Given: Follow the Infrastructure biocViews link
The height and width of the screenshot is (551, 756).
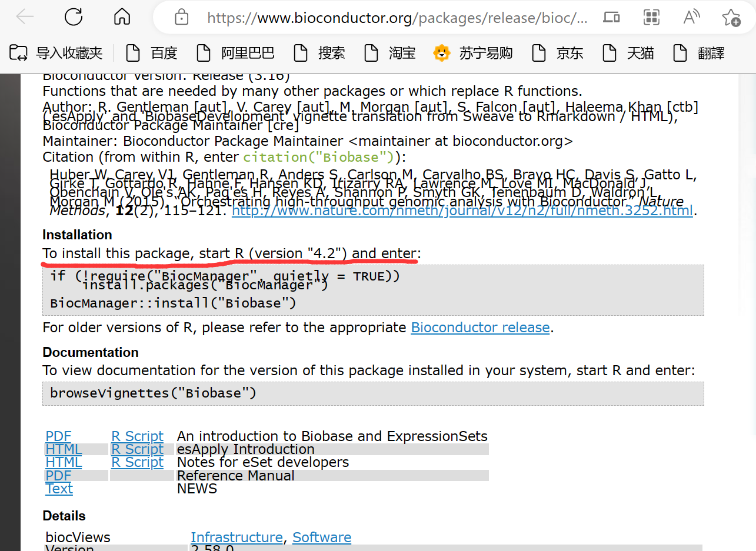Looking at the screenshot, I should (237, 537).
